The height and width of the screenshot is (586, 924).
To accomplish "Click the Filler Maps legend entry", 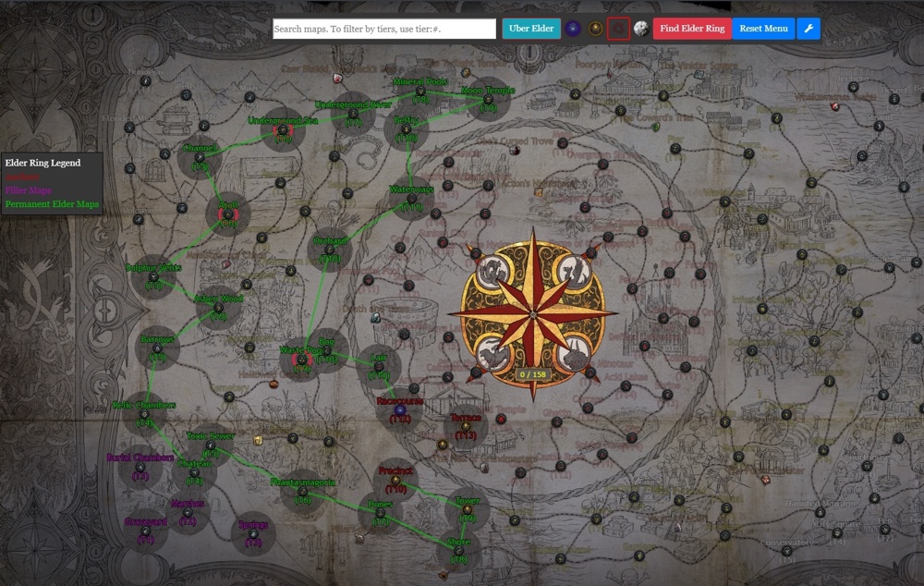I will point(29,190).
